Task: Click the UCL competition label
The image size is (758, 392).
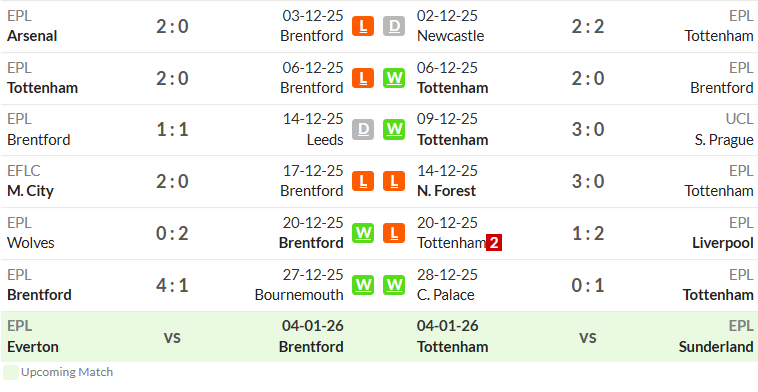Action: [740, 119]
